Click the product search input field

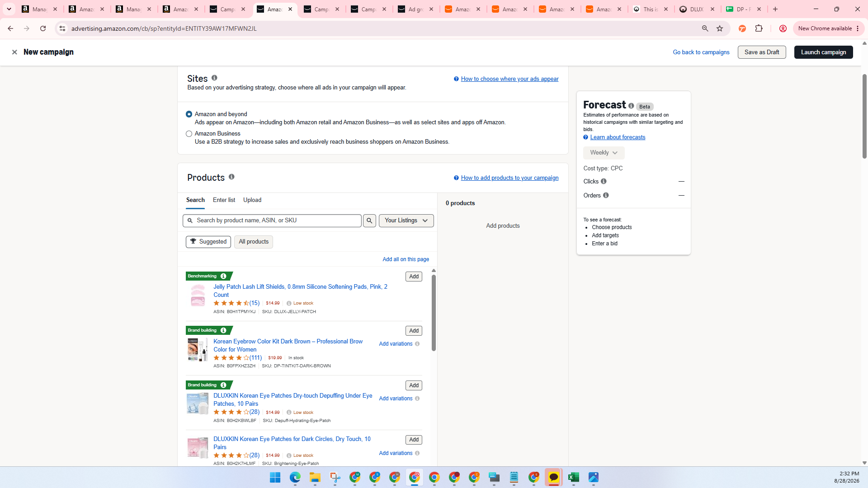point(272,221)
